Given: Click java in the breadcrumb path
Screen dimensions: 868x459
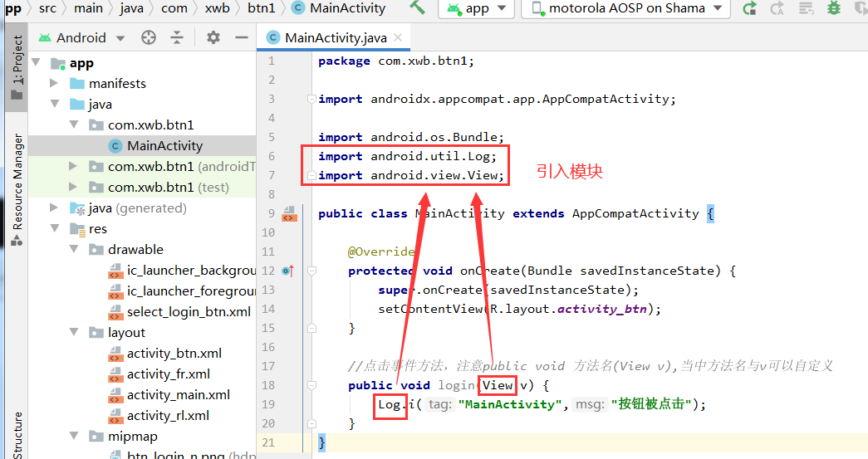Looking at the screenshot, I should (132, 8).
